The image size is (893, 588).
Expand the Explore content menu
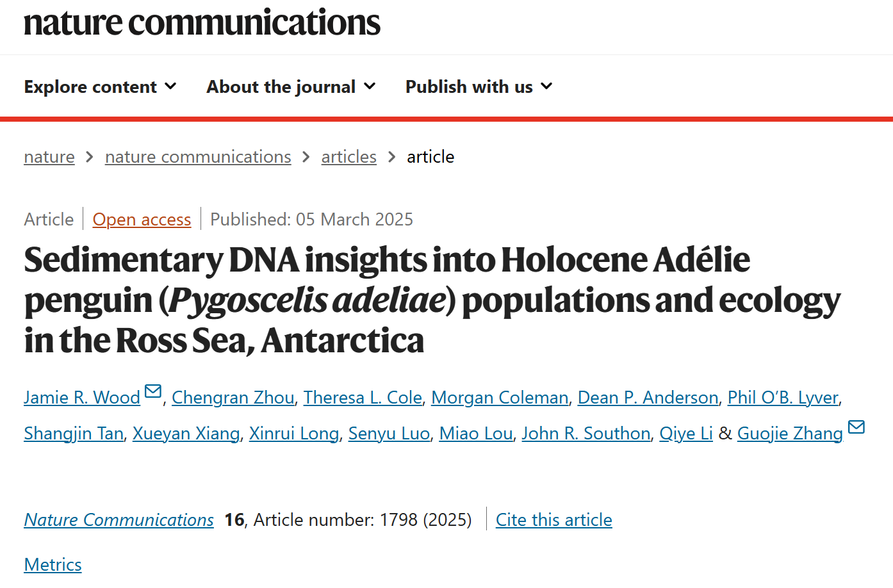click(x=100, y=87)
